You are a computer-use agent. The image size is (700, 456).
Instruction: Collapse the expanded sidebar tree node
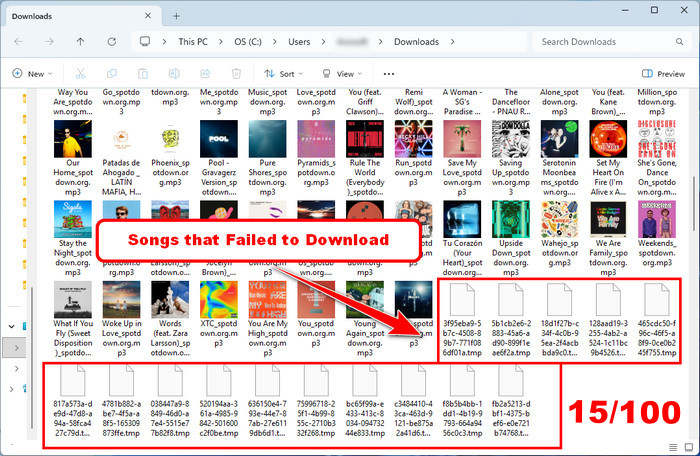point(12,326)
